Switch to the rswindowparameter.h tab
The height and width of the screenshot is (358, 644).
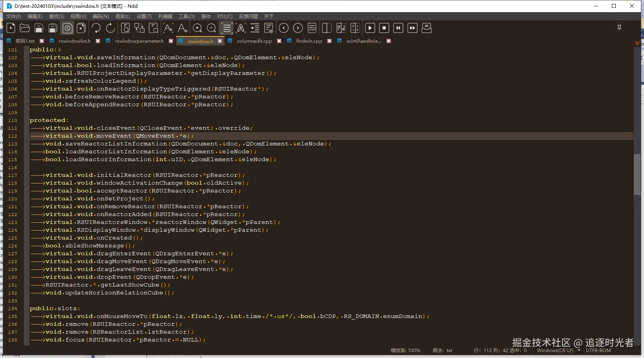(x=139, y=41)
